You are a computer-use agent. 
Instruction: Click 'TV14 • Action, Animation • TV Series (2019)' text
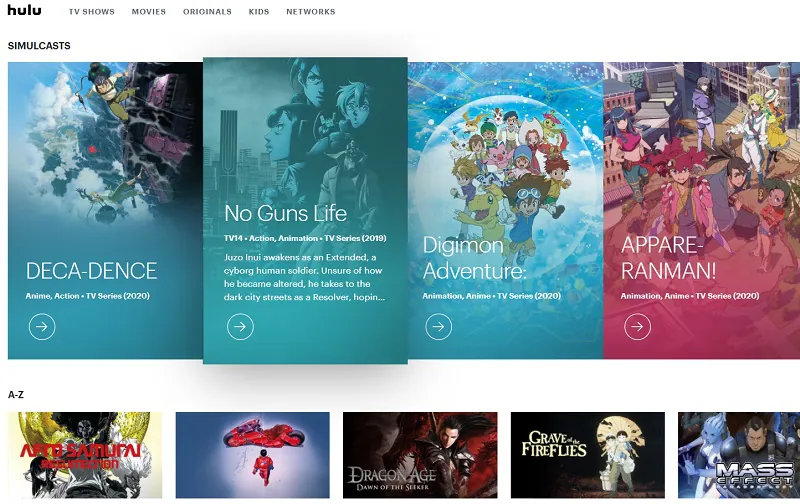click(305, 238)
